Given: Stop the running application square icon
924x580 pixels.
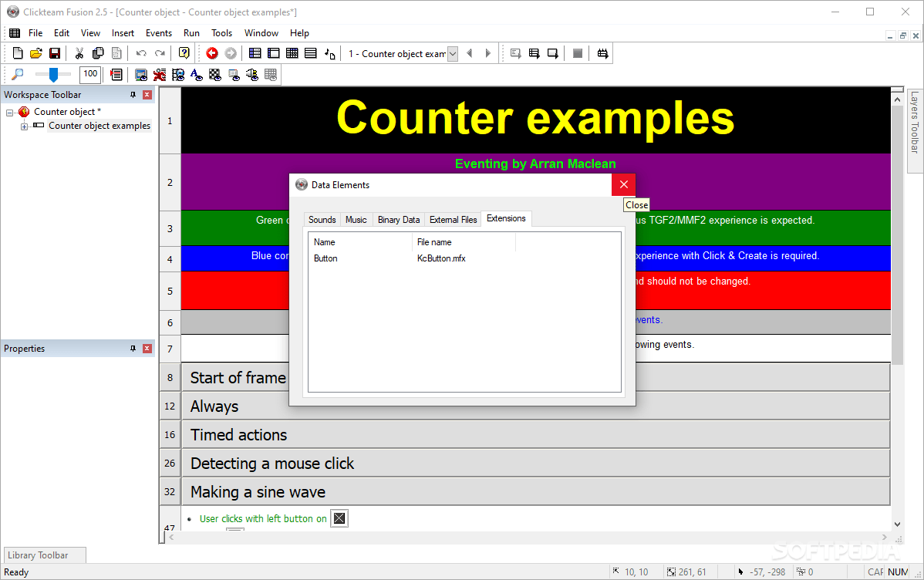Looking at the screenshot, I should (578, 54).
